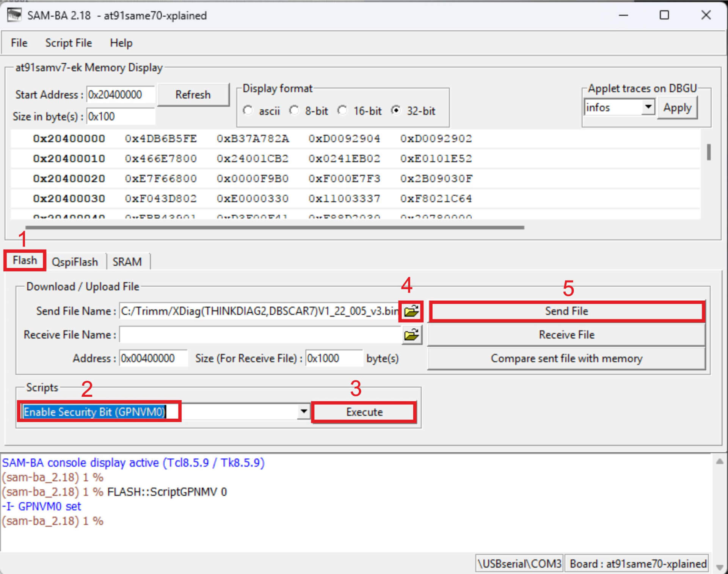Click memory value 0xB37A782A
This screenshot has height=574, width=728.
(253, 138)
